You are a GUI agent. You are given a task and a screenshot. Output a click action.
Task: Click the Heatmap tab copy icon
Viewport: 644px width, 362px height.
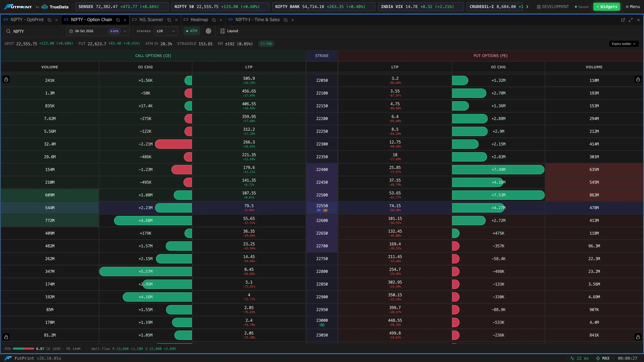click(214, 20)
